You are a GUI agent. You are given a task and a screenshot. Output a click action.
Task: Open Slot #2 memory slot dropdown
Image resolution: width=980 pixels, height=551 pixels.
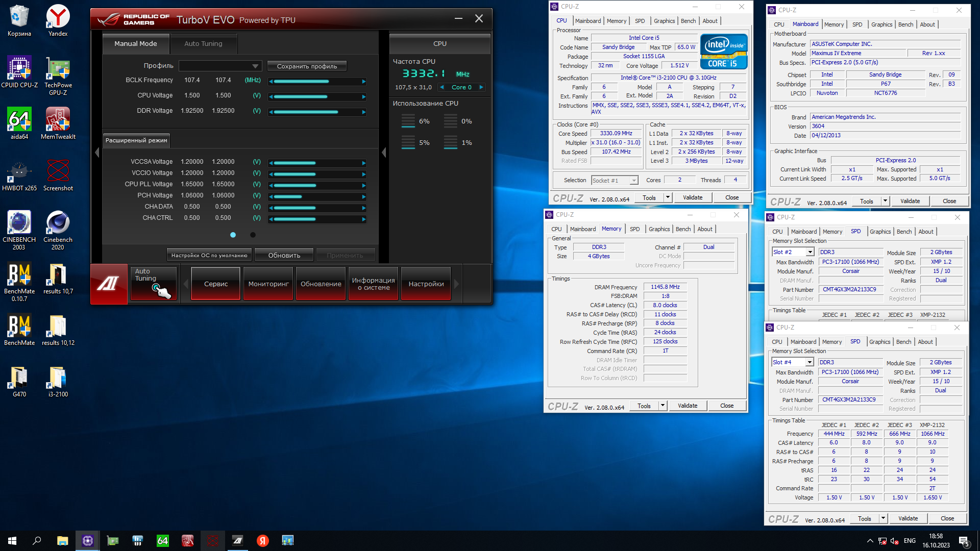[792, 252]
